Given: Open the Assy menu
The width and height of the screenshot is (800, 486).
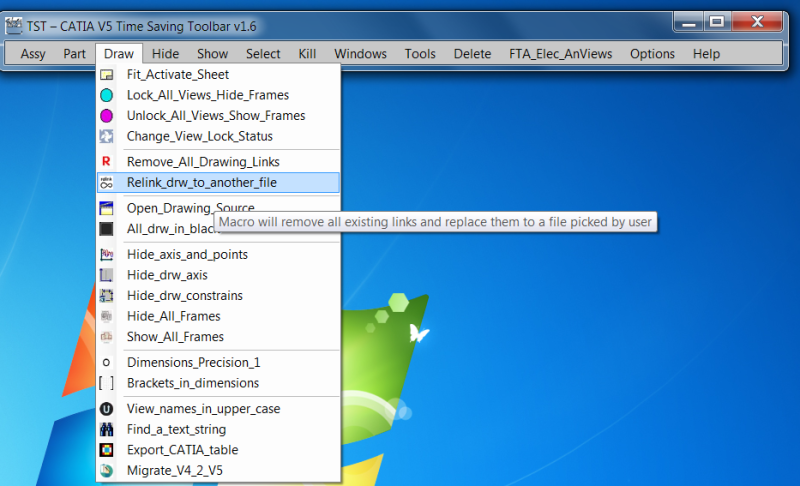Looking at the screenshot, I should coord(33,54).
